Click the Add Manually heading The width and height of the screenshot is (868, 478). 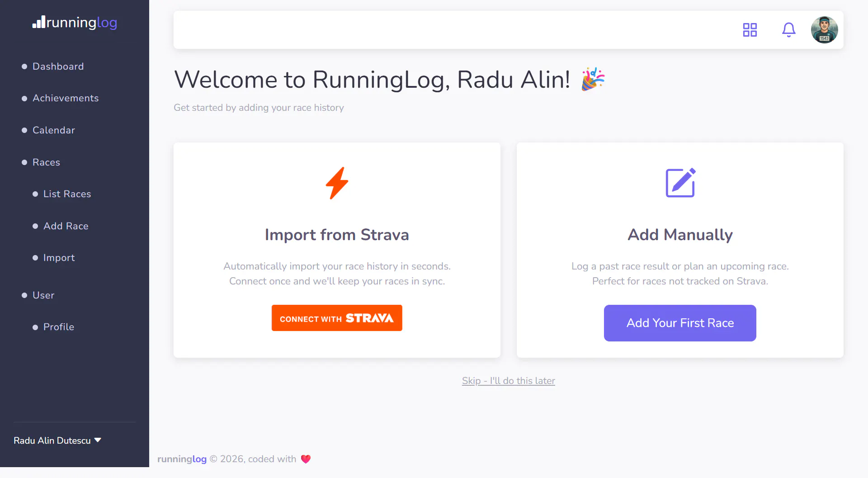(680, 235)
